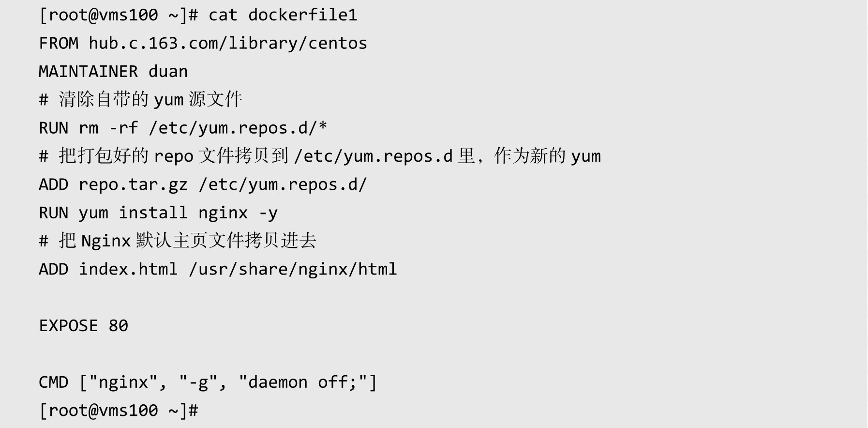
Task: Click index.html in the ADD line
Action: [128, 269]
